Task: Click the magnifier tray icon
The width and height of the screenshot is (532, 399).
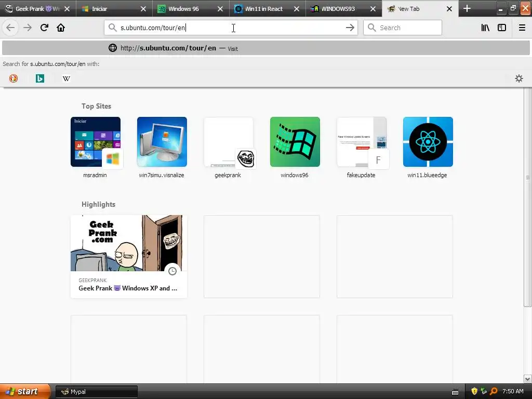Action: [x=494, y=391]
